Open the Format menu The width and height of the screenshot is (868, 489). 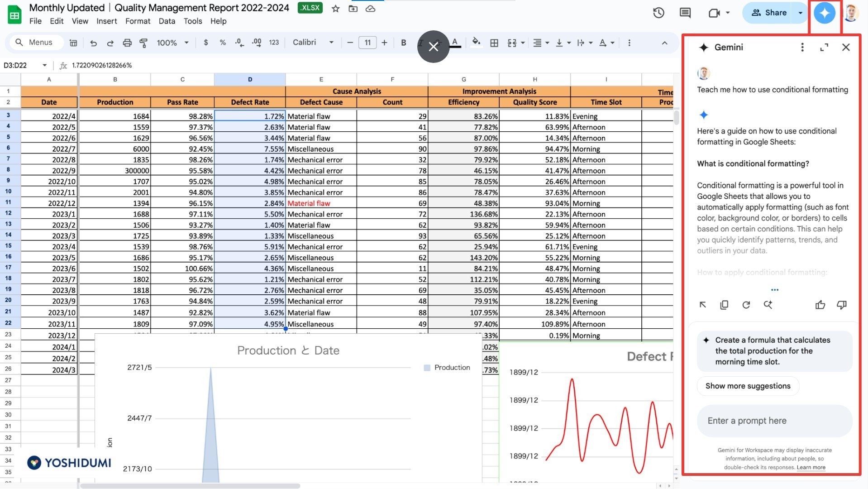138,21
